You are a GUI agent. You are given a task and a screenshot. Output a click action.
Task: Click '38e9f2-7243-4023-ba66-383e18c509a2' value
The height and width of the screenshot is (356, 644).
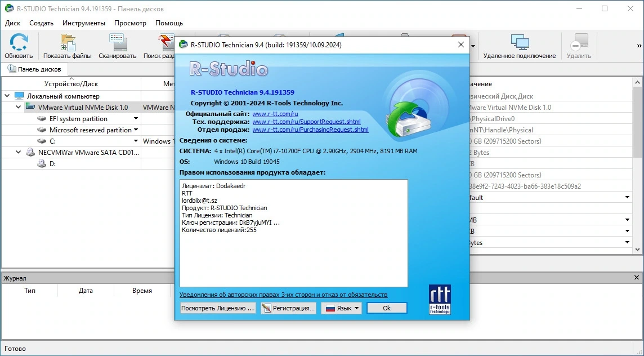[x=525, y=186]
